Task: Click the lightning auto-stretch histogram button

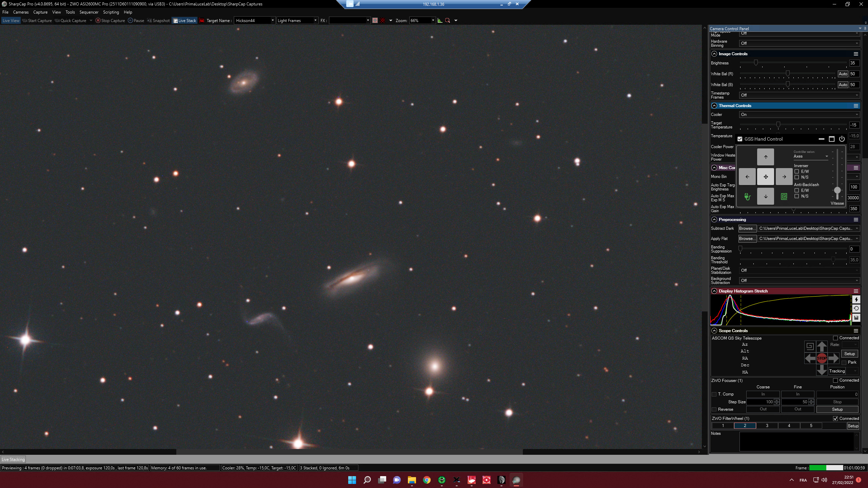Action: 856,300
